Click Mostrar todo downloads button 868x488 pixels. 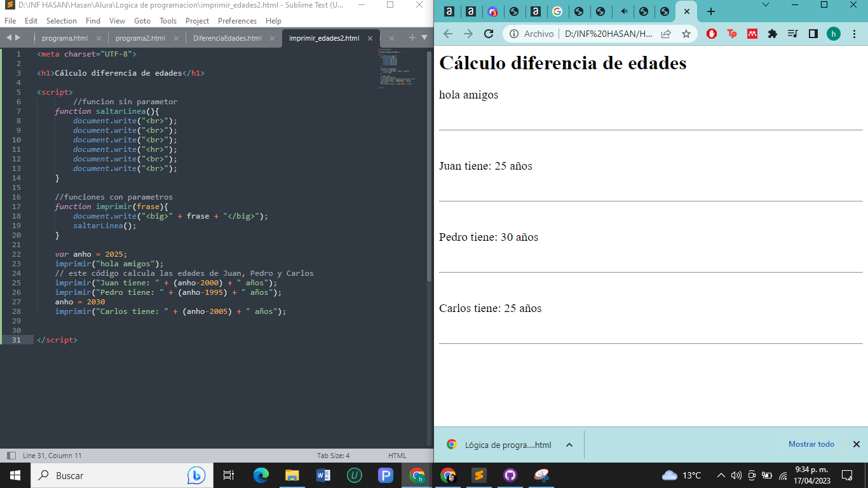point(811,444)
